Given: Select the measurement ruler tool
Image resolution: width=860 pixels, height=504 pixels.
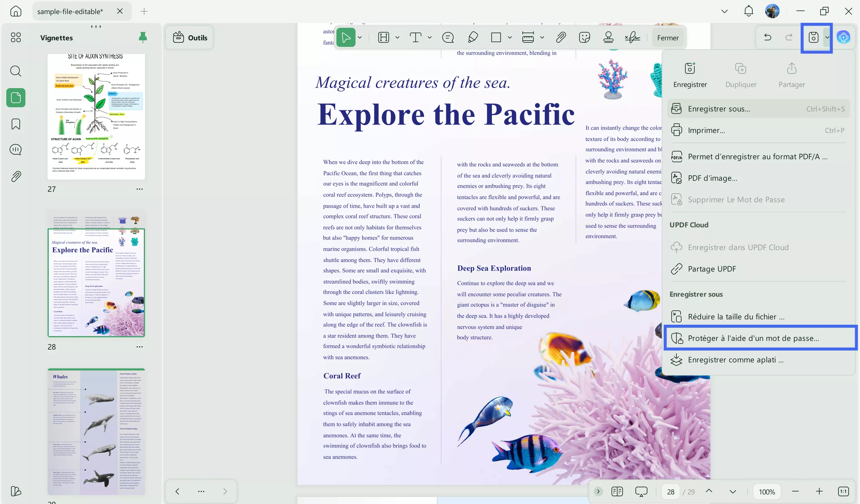Looking at the screenshot, I should tap(528, 37).
